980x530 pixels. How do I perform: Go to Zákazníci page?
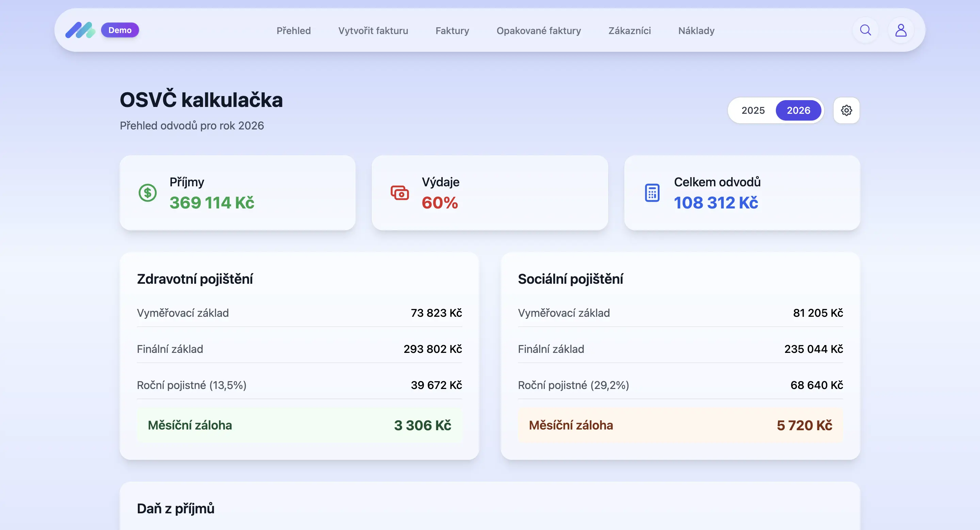(x=629, y=30)
